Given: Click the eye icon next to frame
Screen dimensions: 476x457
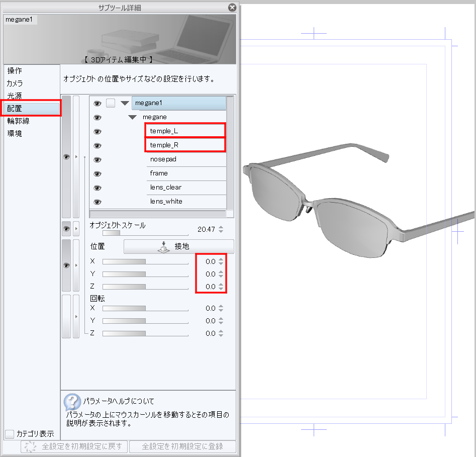Looking at the screenshot, I should coord(98,174).
